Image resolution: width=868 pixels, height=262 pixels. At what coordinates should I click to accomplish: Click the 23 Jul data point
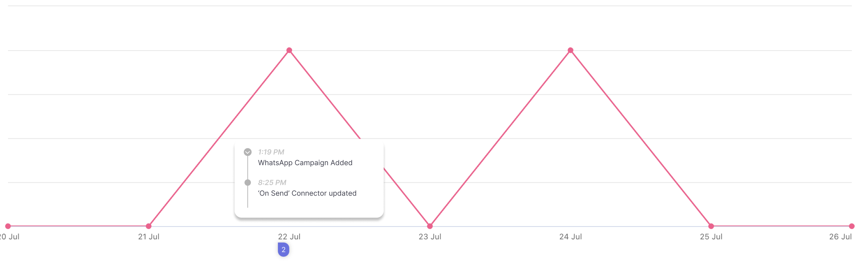point(430,226)
